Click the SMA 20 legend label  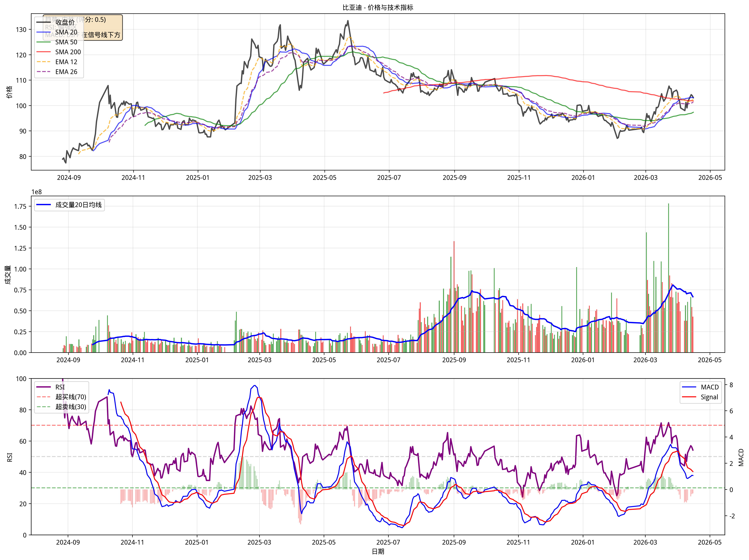[x=66, y=32]
